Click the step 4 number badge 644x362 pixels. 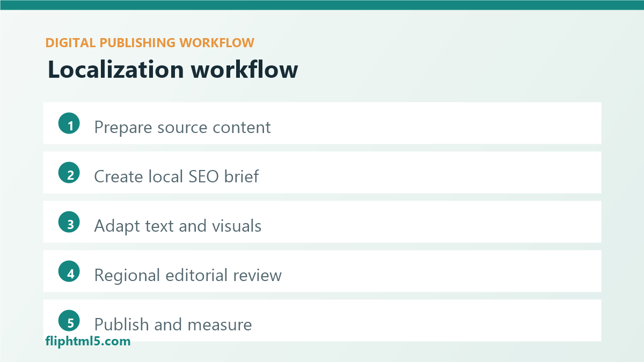pyautogui.click(x=69, y=272)
